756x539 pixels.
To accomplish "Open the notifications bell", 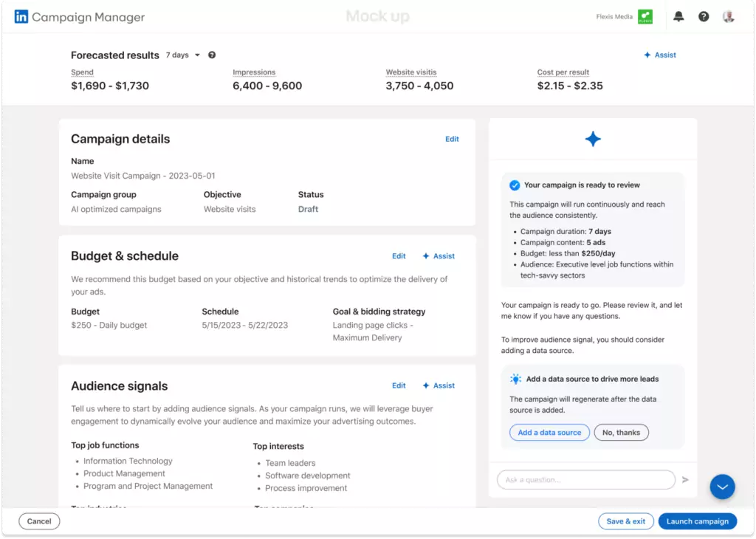I will click(x=678, y=16).
